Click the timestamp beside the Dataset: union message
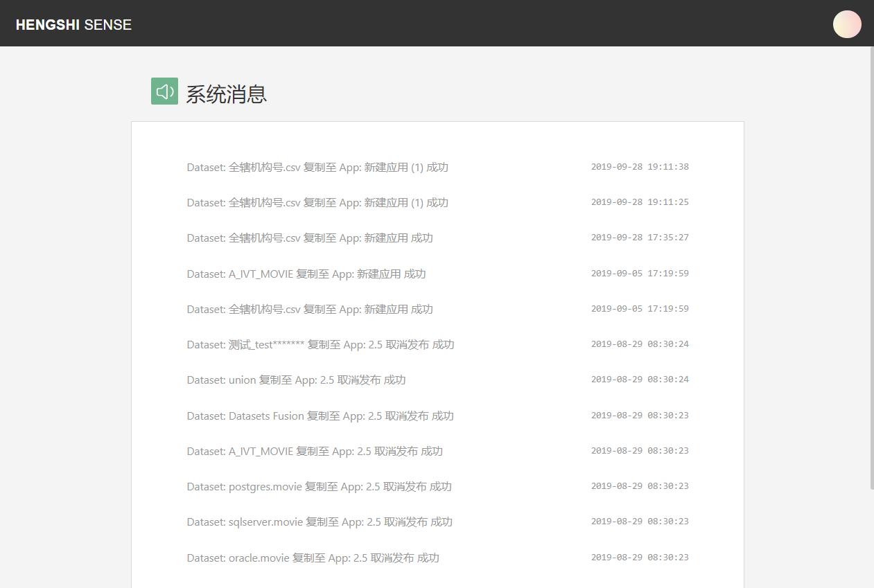Image resolution: width=874 pixels, height=588 pixels. pos(640,380)
